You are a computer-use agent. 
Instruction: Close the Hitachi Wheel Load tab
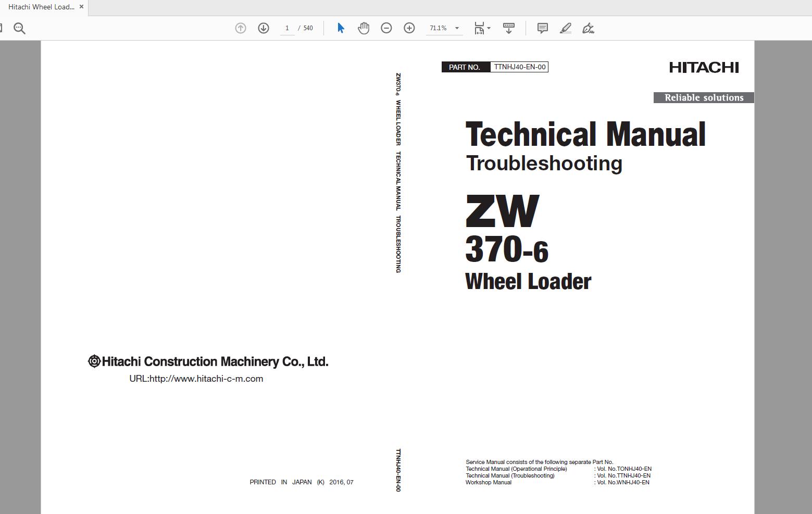click(x=81, y=7)
